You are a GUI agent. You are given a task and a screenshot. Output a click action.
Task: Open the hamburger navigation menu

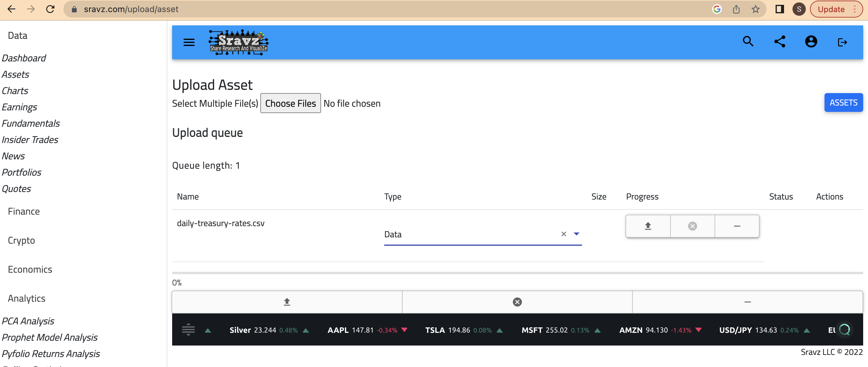click(x=189, y=42)
